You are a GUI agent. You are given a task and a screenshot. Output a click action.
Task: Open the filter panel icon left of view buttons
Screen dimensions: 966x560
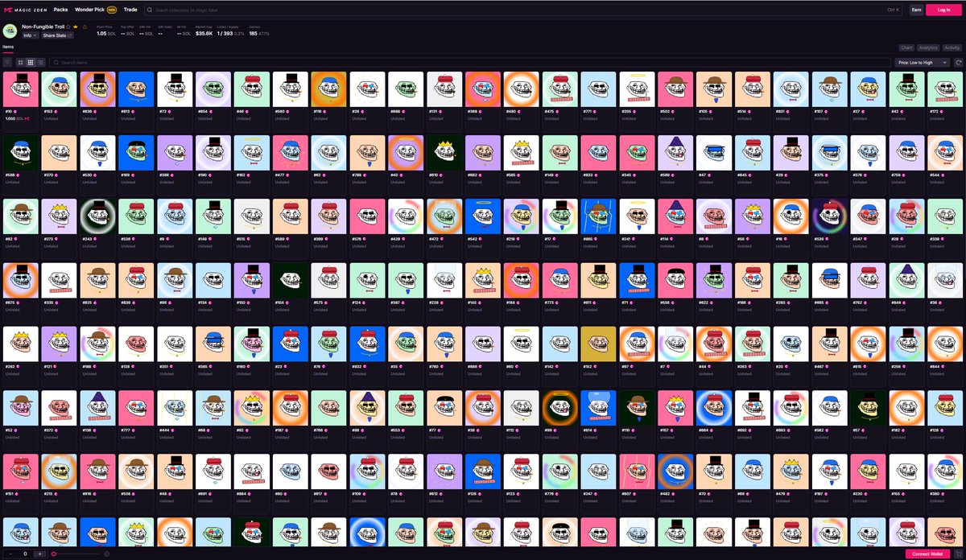(x=7, y=62)
